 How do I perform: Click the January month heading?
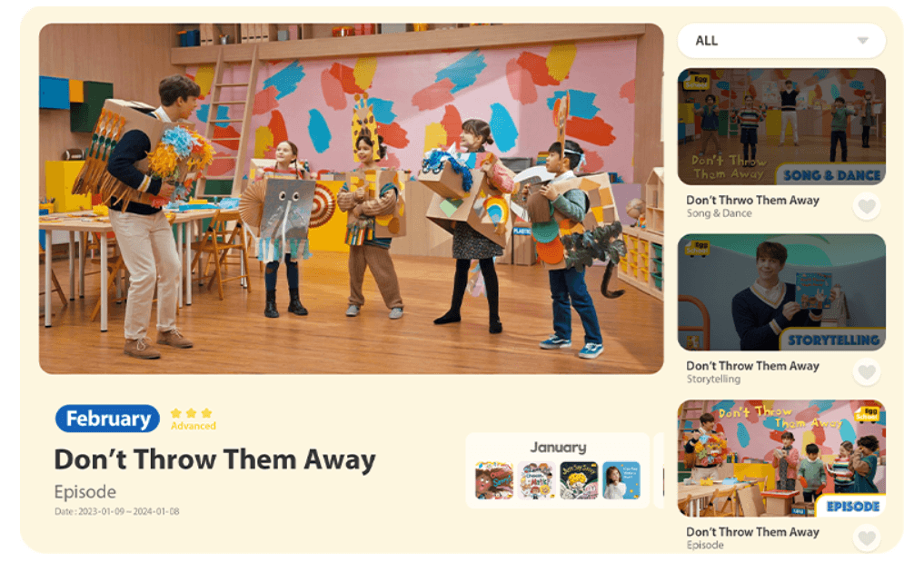[x=558, y=448]
